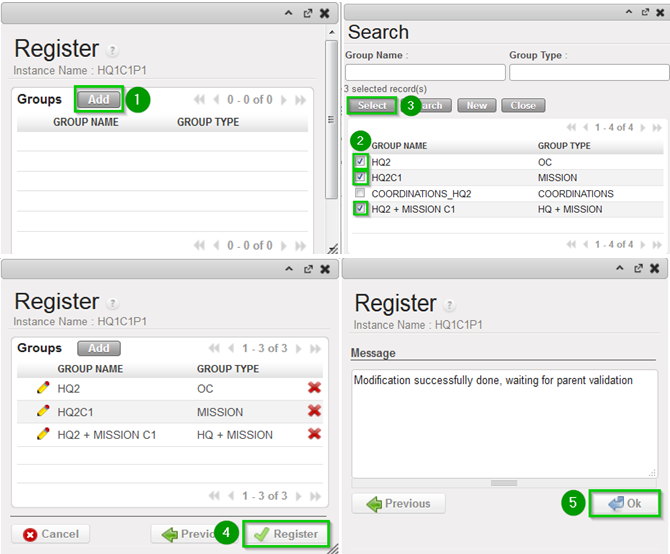
Task: Click OC group type in bottom-left Groups
Action: click(x=205, y=389)
